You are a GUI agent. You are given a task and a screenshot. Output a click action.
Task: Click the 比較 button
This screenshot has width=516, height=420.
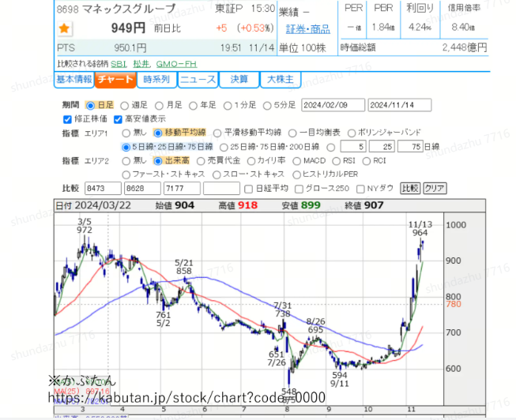click(410, 189)
